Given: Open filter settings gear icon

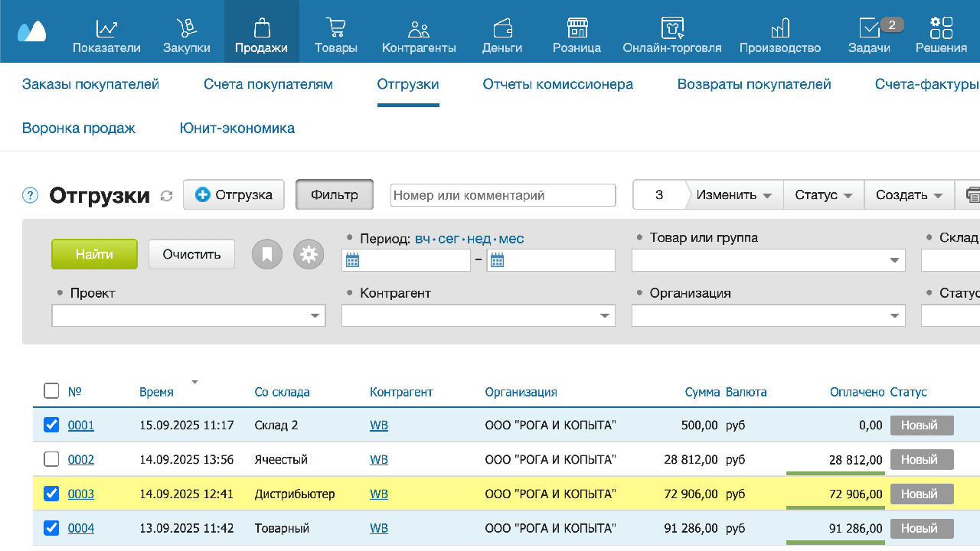Looking at the screenshot, I should coord(309,254).
